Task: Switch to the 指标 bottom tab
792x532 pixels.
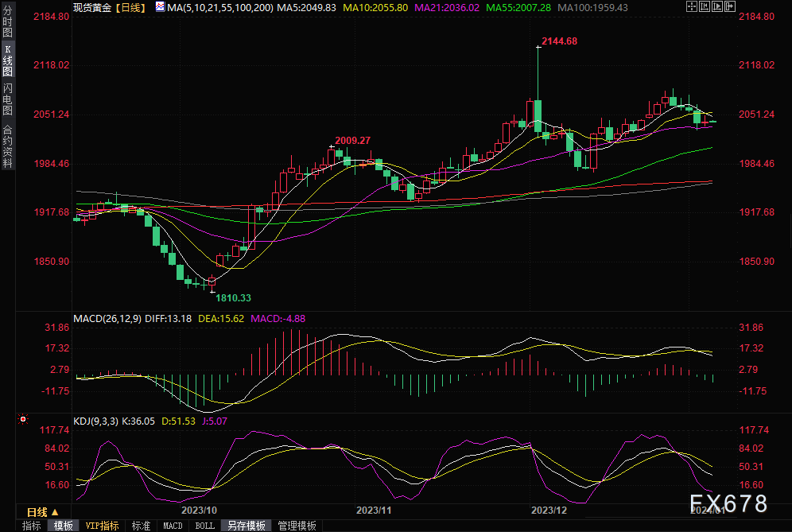Action: 32,526
